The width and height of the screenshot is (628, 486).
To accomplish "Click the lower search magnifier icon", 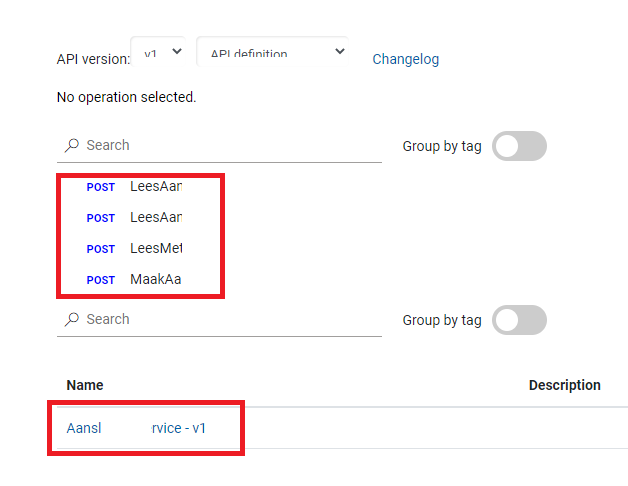I will tap(72, 319).
